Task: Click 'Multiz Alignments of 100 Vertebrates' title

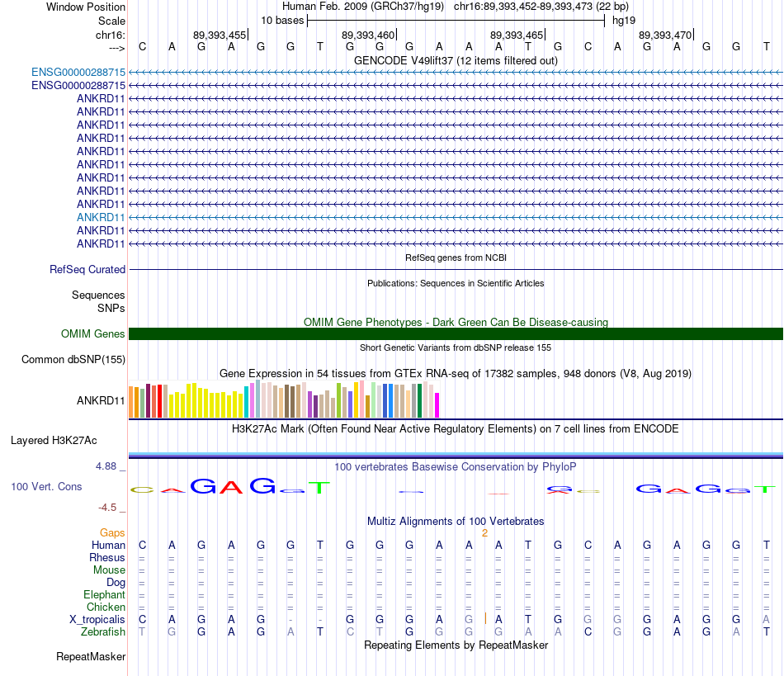Action: [x=456, y=522]
